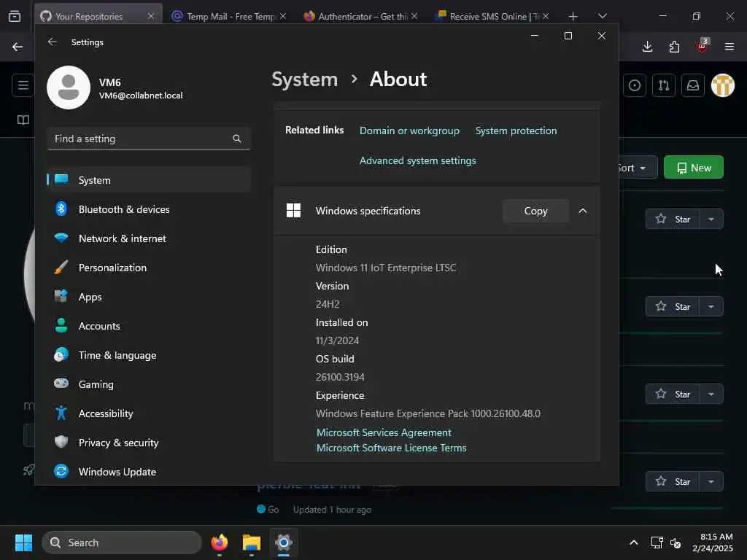Open Gaming settings category

click(x=149, y=384)
